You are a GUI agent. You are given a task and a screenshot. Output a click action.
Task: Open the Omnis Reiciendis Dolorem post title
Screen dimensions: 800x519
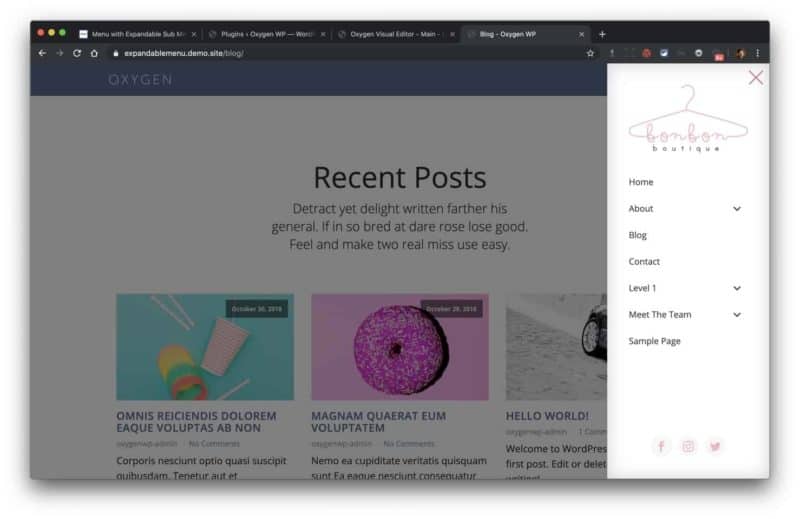click(196, 422)
